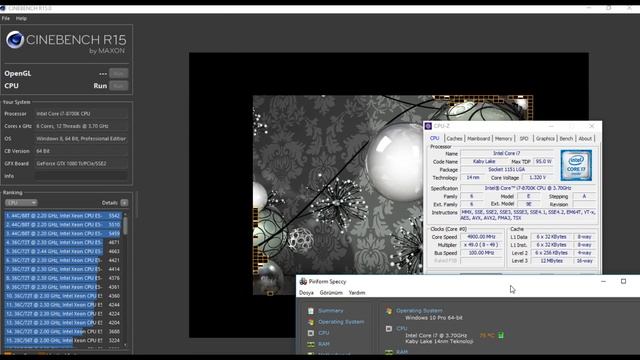Select ranking row 4 with score 4671
This screenshot has height=360, width=640.
click(63, 242)
